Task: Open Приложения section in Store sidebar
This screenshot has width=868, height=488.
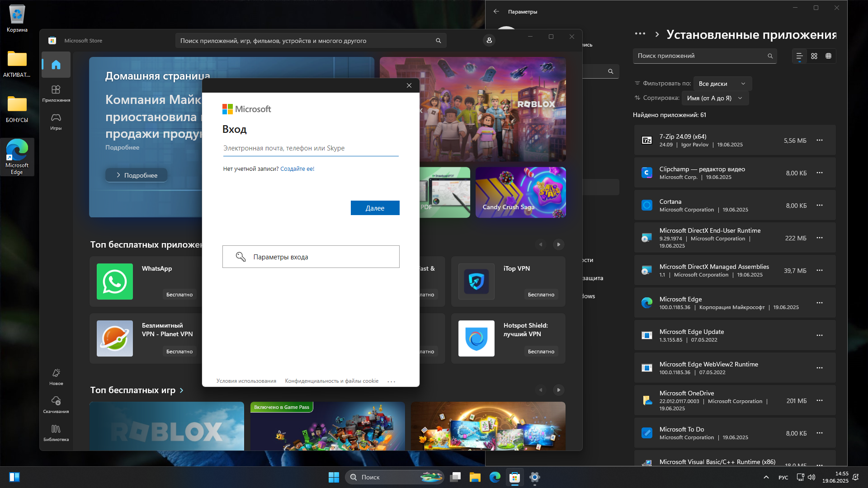Action: pyautogui.click(x=56, y=93)
